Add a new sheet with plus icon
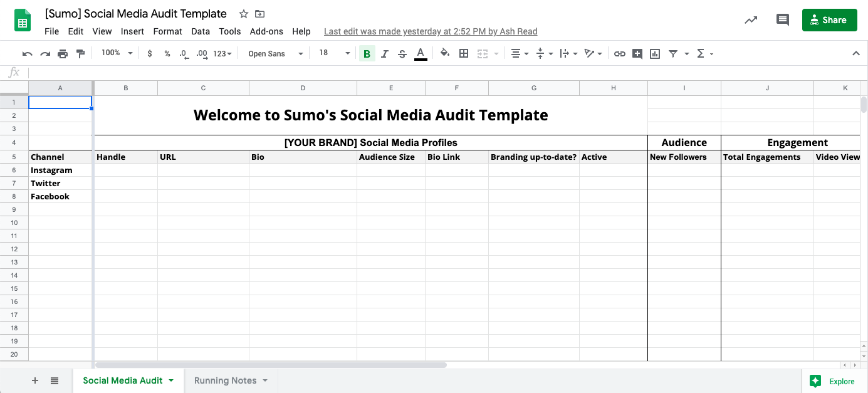 (35, 380)
